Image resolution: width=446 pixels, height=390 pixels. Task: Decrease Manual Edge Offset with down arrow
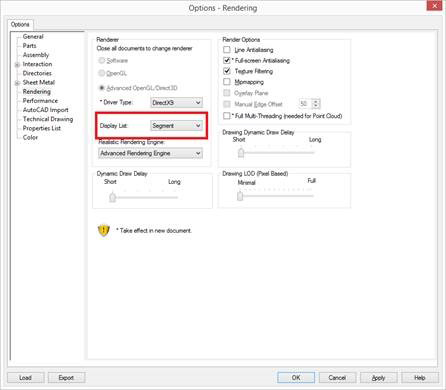(316, 106)
